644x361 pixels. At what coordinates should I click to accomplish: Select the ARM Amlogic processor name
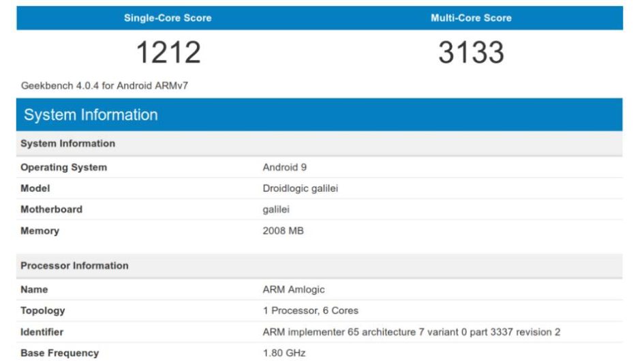point(294,289)
